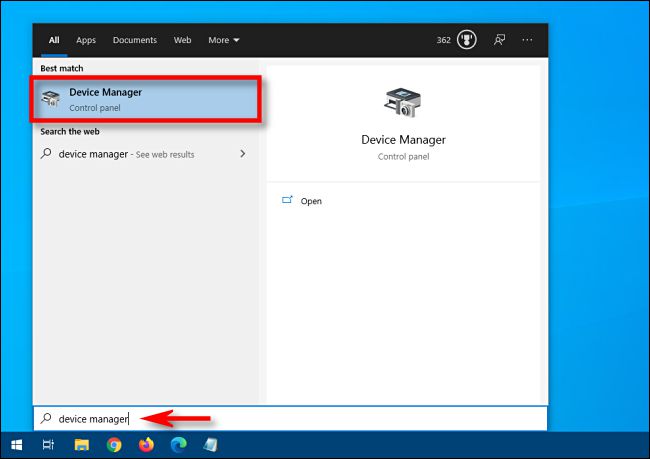
Task: Switch to the Documents tab
Action: point(134,40)
